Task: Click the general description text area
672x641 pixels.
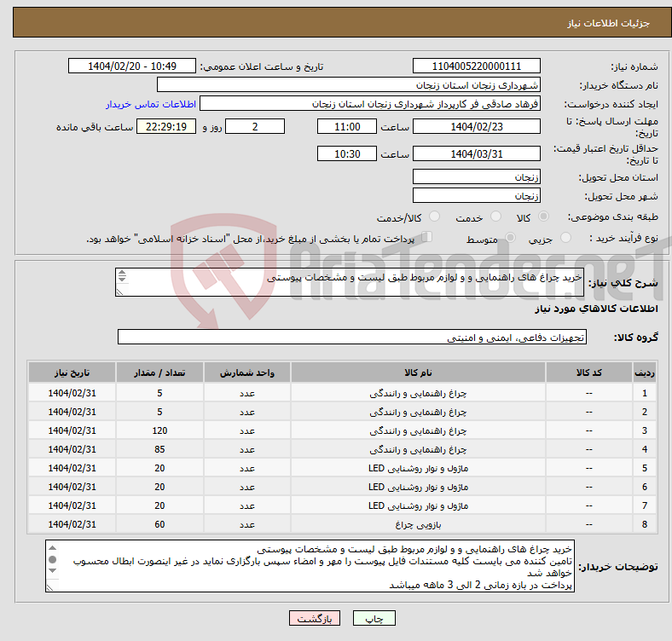Action: (350, 282)
